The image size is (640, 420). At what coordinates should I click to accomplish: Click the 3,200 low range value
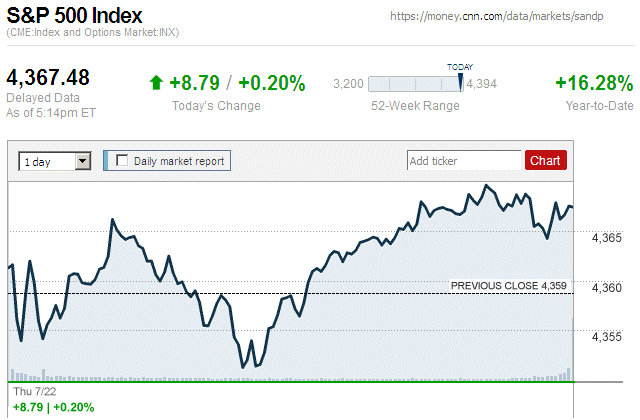point(347,84)
